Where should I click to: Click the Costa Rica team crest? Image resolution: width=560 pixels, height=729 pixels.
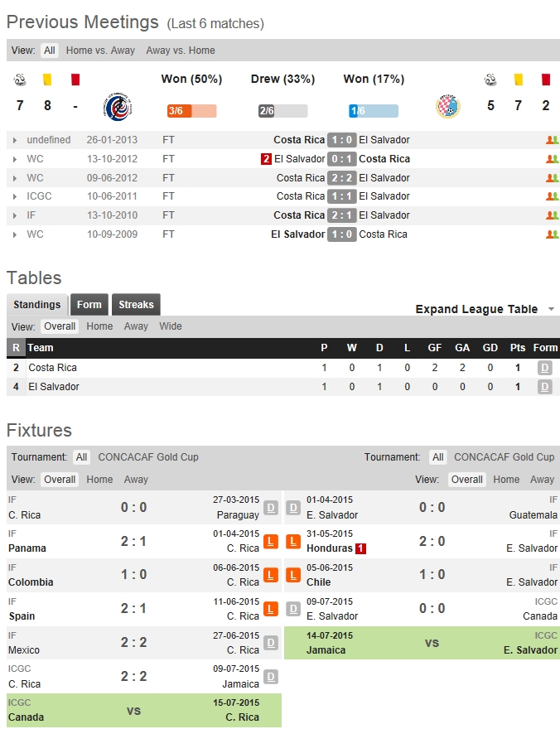click(115, 107)
